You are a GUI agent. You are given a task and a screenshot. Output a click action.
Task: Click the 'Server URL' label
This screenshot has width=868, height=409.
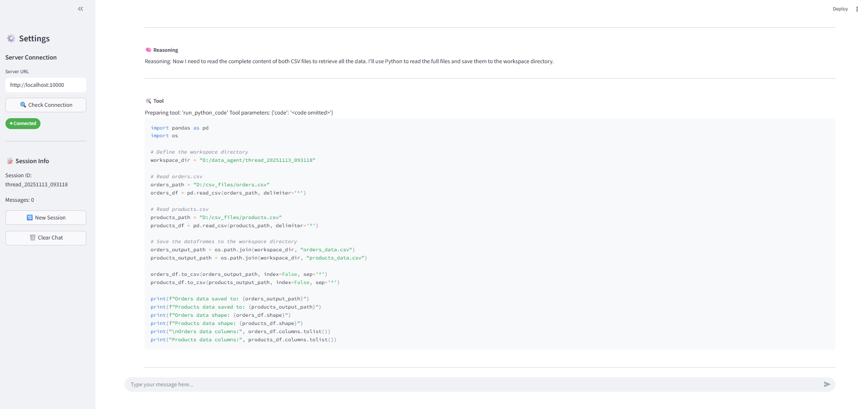pos(17,71)
